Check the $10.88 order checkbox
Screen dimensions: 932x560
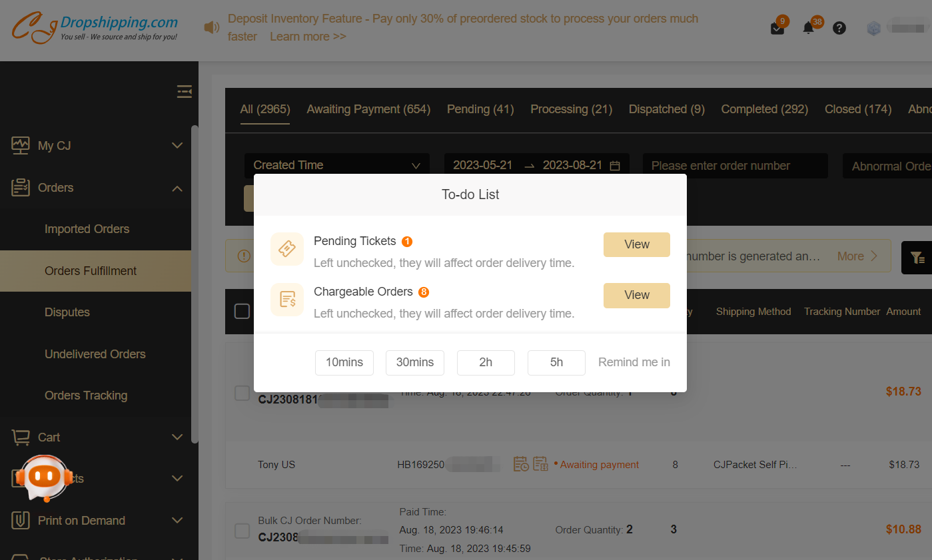[242, 531]
